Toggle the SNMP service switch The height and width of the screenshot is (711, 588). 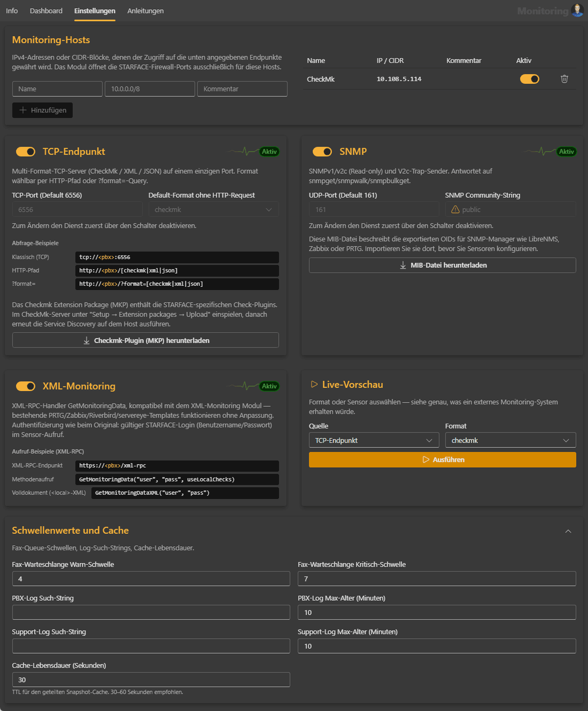(x=322, y=152)
